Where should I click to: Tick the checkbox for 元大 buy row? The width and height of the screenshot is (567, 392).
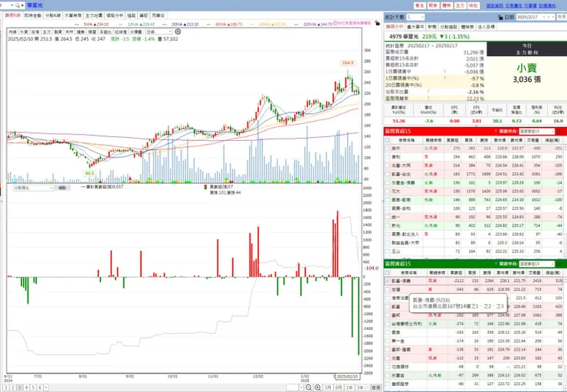(387, 191)
